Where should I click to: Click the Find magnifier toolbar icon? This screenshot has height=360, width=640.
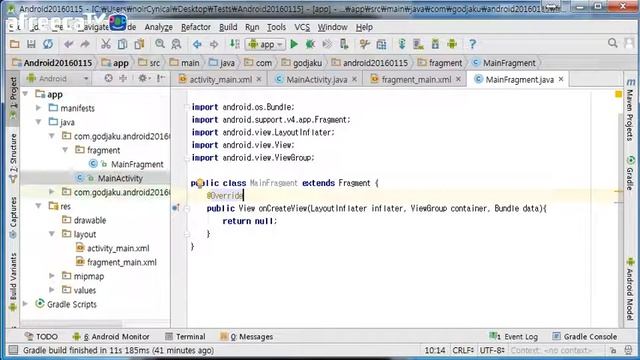(x=160, y=44)
